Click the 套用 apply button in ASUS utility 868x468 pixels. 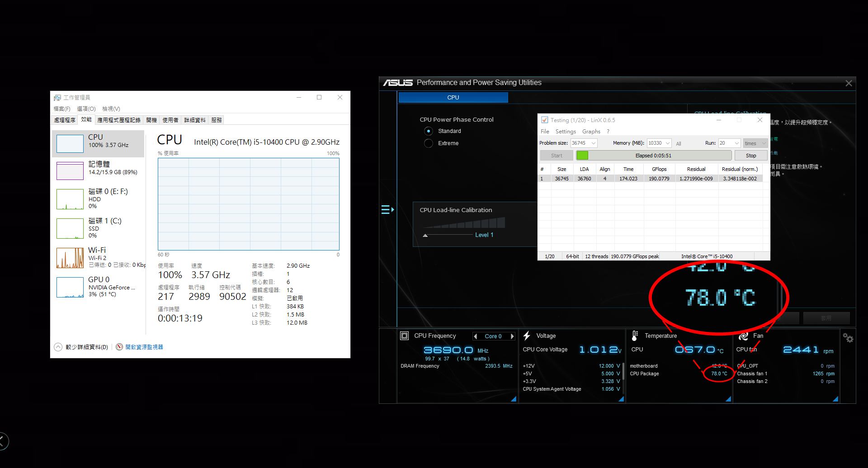[x=826, y=318]
